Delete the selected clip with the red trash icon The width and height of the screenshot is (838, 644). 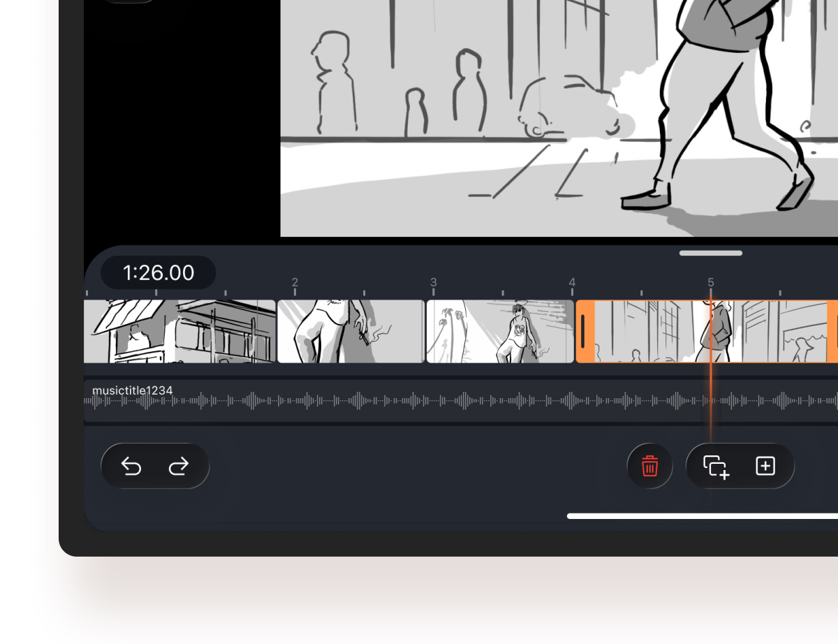tap(649, 466)
